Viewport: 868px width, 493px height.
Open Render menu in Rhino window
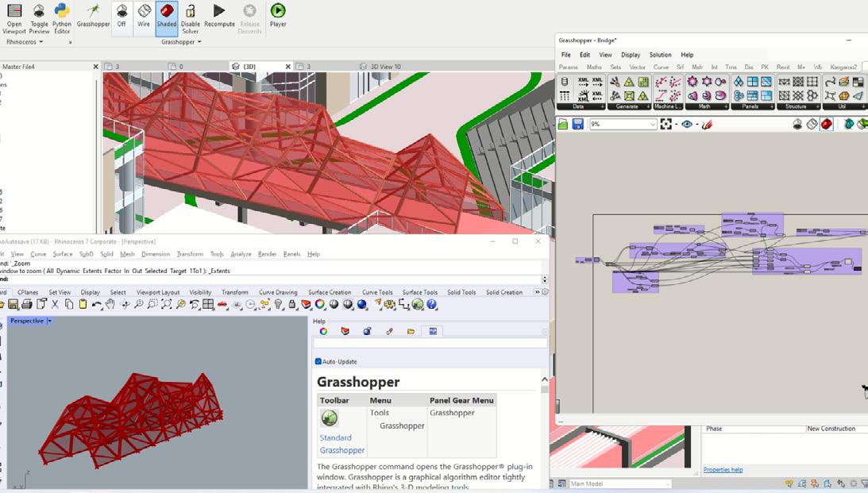pos(268,254)
